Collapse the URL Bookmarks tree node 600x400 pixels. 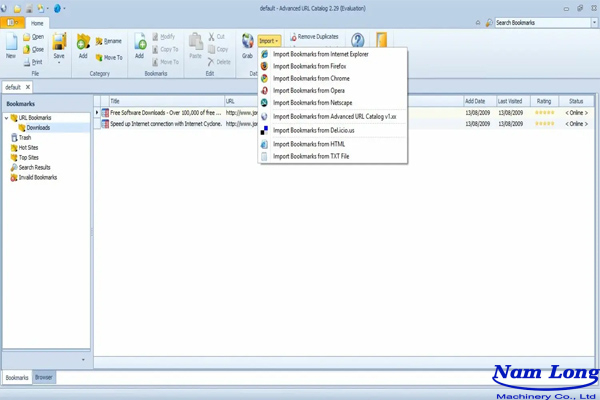(6, 118)
